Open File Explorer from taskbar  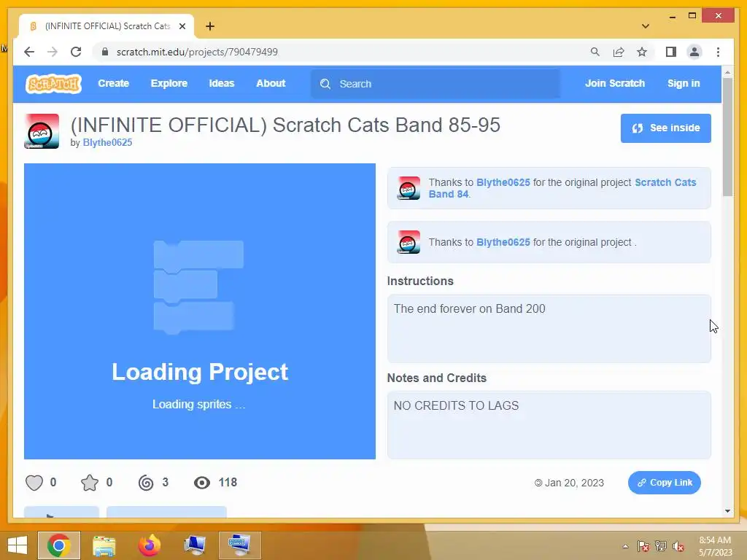(104, 545)
